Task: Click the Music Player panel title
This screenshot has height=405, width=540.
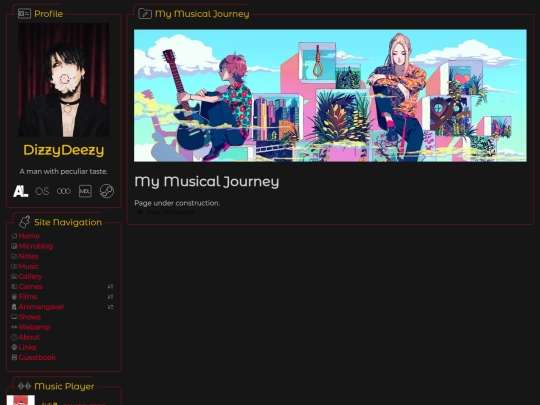Action: click(64, 386)
